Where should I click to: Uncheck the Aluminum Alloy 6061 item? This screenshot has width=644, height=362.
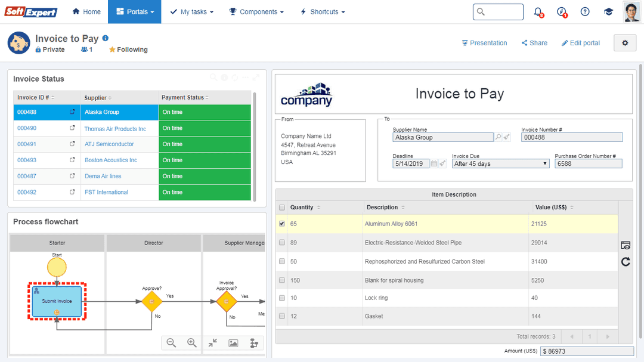(282, 224)
